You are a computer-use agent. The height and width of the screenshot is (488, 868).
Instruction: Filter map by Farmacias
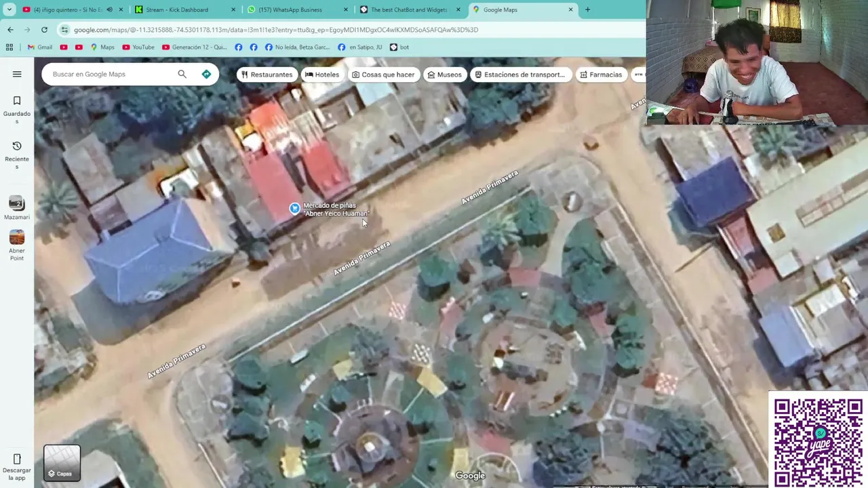(x=601, y=75)
